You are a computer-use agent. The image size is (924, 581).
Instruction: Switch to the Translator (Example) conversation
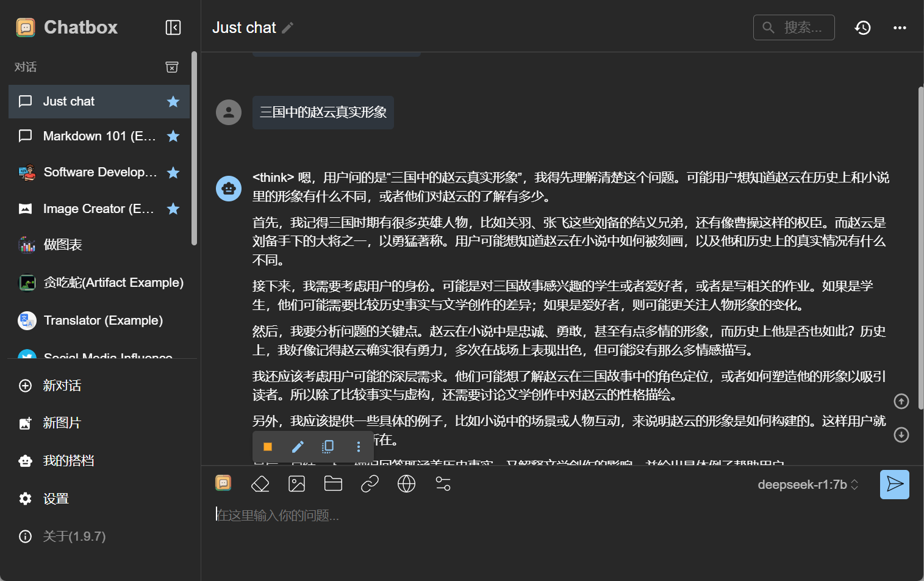click(x=102, y=320)
